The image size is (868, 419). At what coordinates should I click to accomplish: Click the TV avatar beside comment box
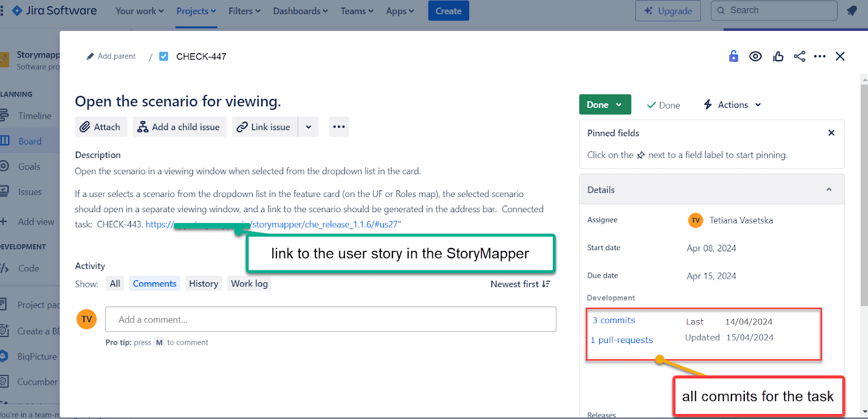pos(87,319)
